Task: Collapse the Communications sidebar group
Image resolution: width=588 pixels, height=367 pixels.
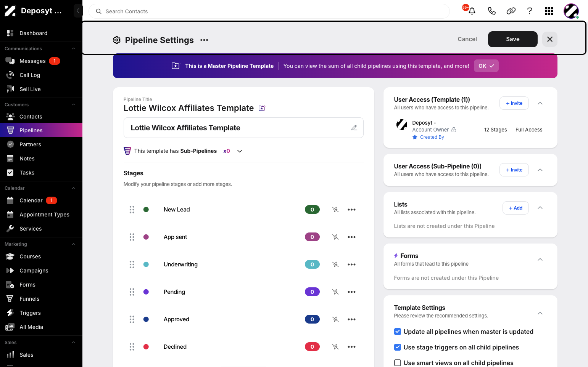Action: 74,49
